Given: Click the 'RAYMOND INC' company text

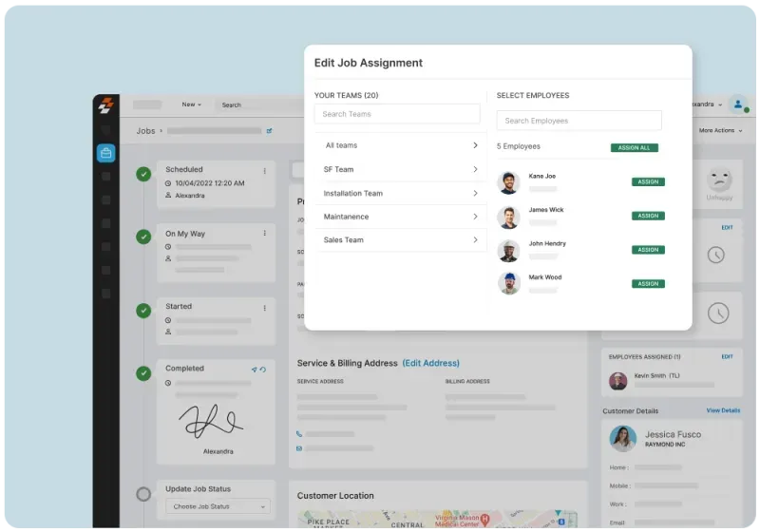Looking at the screenshot, I should click(x=665, y=445).
